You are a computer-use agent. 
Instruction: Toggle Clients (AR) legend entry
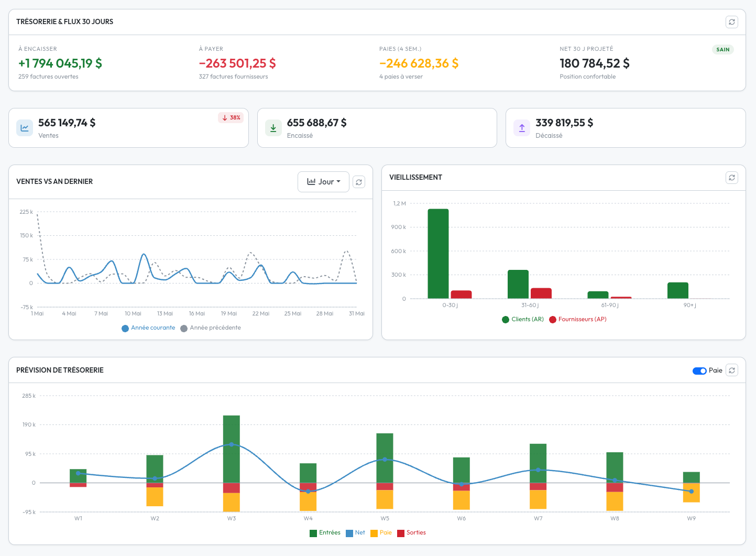(523, 319)
